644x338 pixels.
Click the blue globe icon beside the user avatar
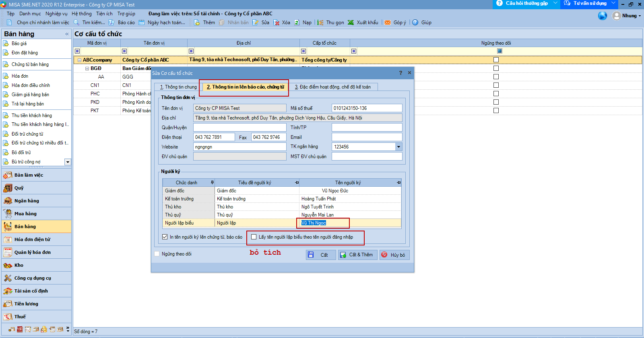(x=603, y=16)
